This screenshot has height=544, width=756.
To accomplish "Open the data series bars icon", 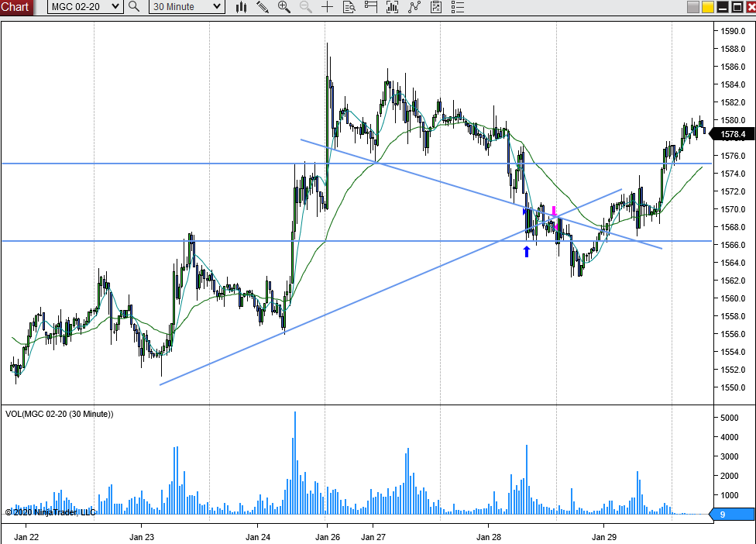I will (x=393, y=7).
